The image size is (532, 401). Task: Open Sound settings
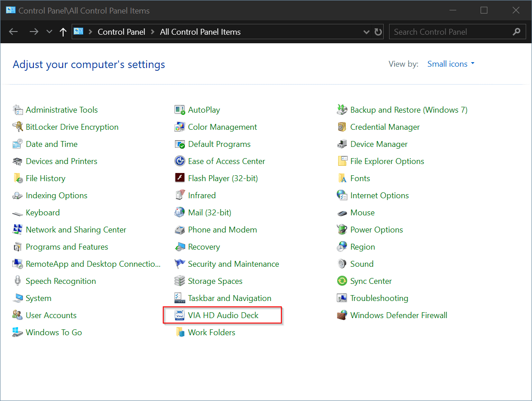tap(362, 264)
